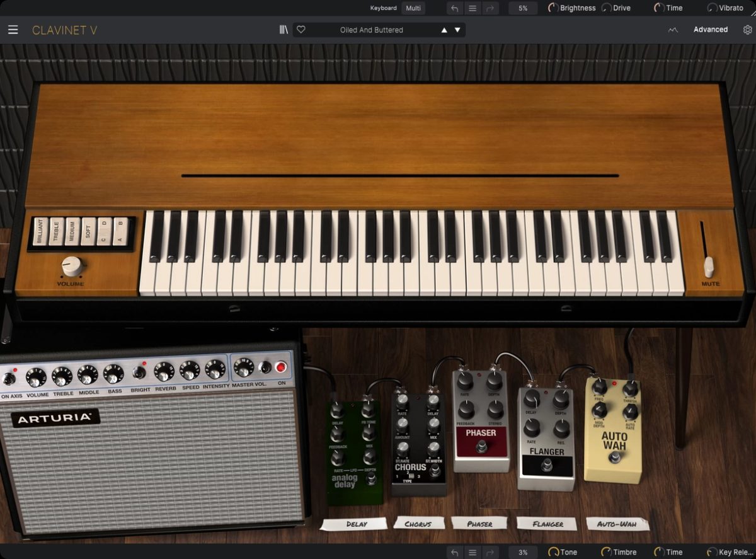Open the Multi keyboard mode selector
The image size is (756, 559).
(x=413, y=8)
